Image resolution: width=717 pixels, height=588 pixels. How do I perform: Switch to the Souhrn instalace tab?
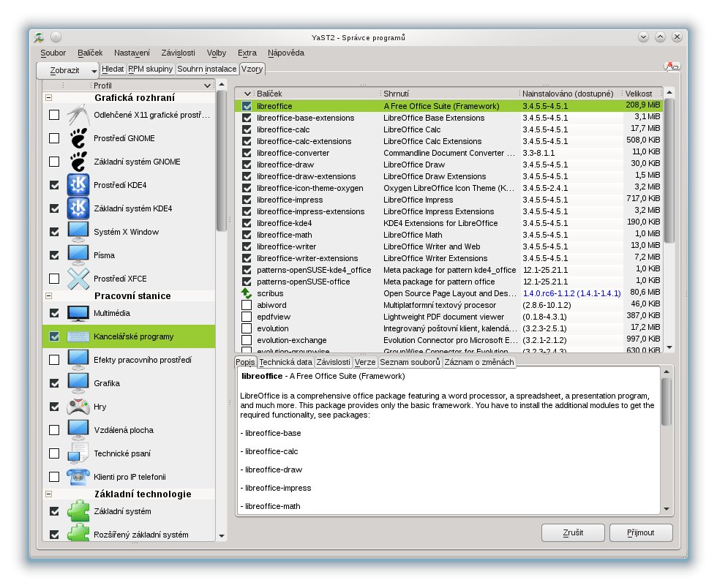point(206,69)
